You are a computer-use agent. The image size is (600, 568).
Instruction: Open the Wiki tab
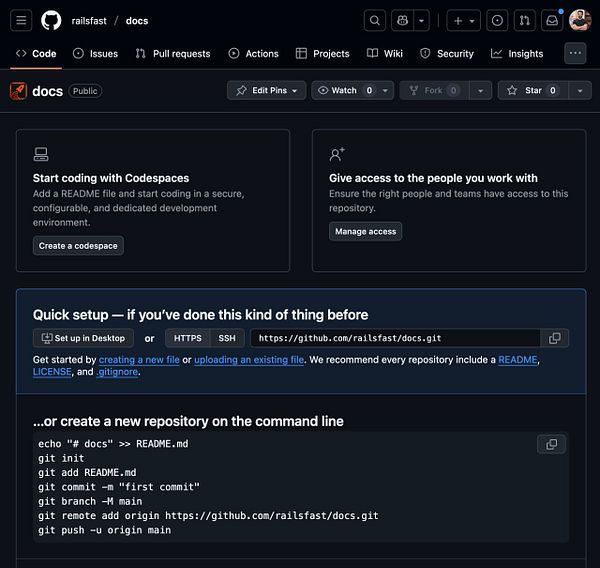[x=385, y=54]
